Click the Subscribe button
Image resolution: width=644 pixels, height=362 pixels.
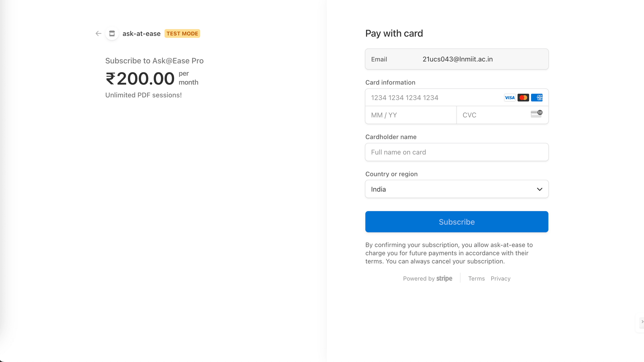tap(457, 222)
